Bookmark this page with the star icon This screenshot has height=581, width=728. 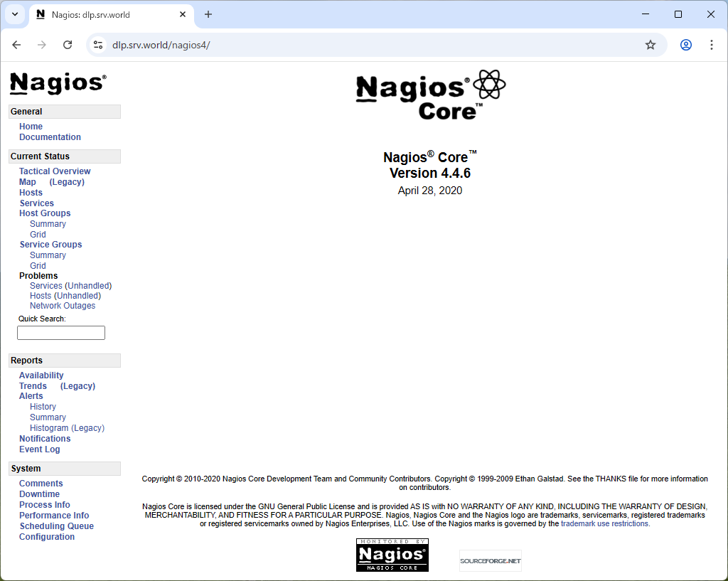(650, 45)
